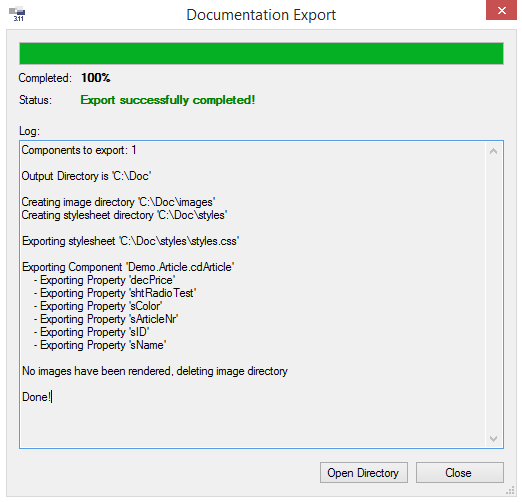Click the 'Exporting Property sName' log entry

100,345
